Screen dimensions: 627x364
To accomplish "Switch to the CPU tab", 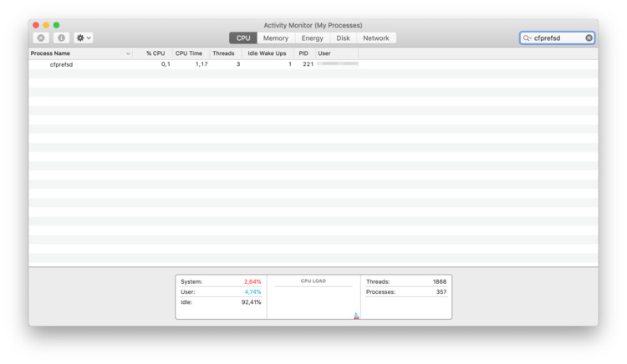I will 243,38.
